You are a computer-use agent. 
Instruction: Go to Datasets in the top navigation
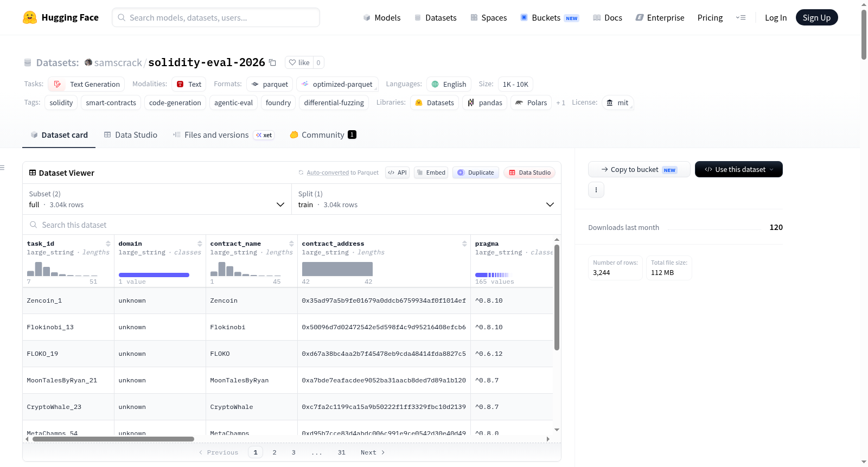435,17
